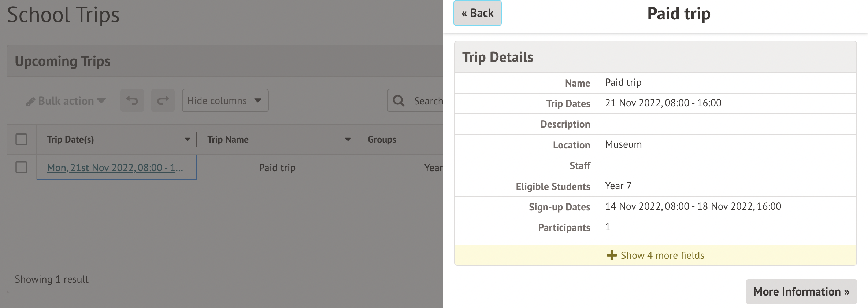
Task: Tick the checkbox for the Paid trip row
Action: tap(21, 167)
